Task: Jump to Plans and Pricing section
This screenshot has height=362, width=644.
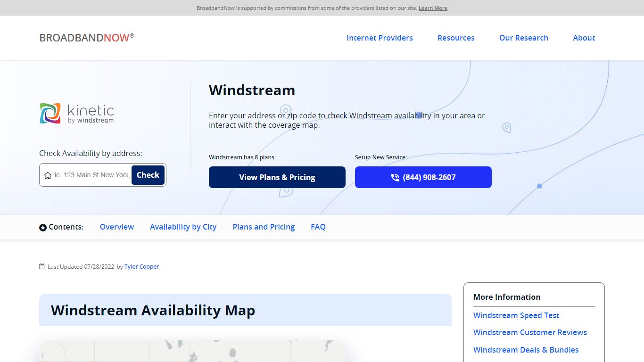Action: click(264, 227)
